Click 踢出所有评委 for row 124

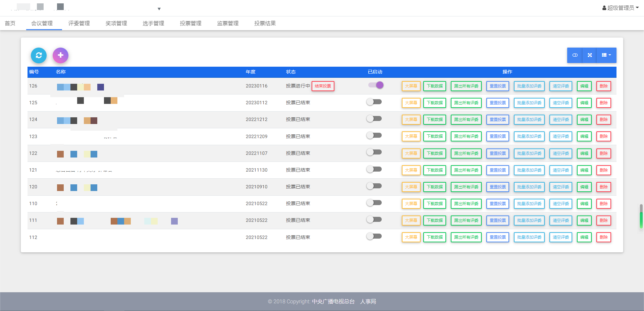point(466,120)
